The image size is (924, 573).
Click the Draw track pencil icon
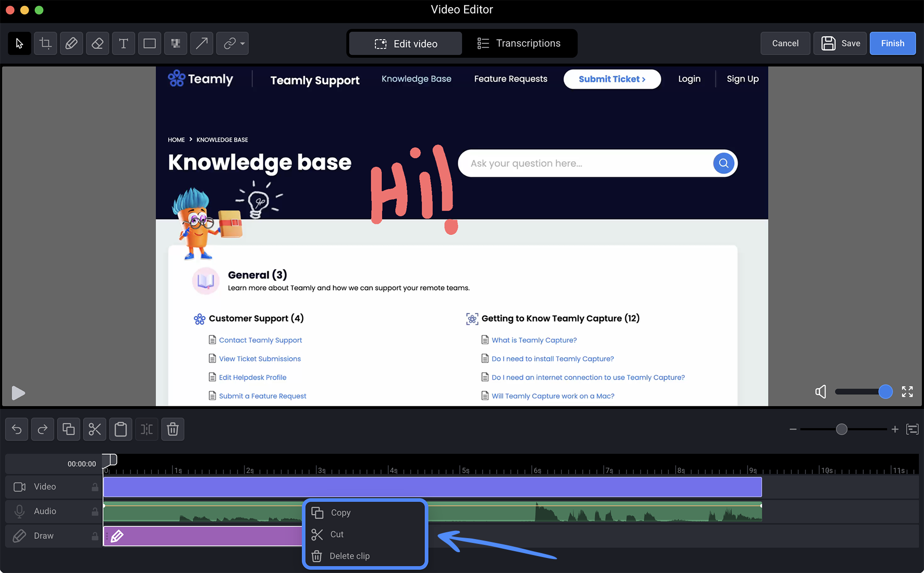tap(19, 536)
